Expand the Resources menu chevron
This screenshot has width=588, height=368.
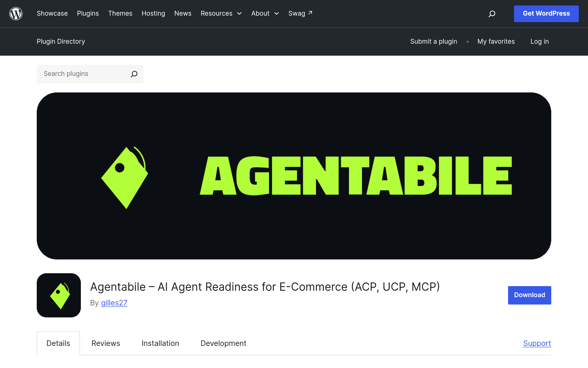pyautogui.click(x=239, y=14)
